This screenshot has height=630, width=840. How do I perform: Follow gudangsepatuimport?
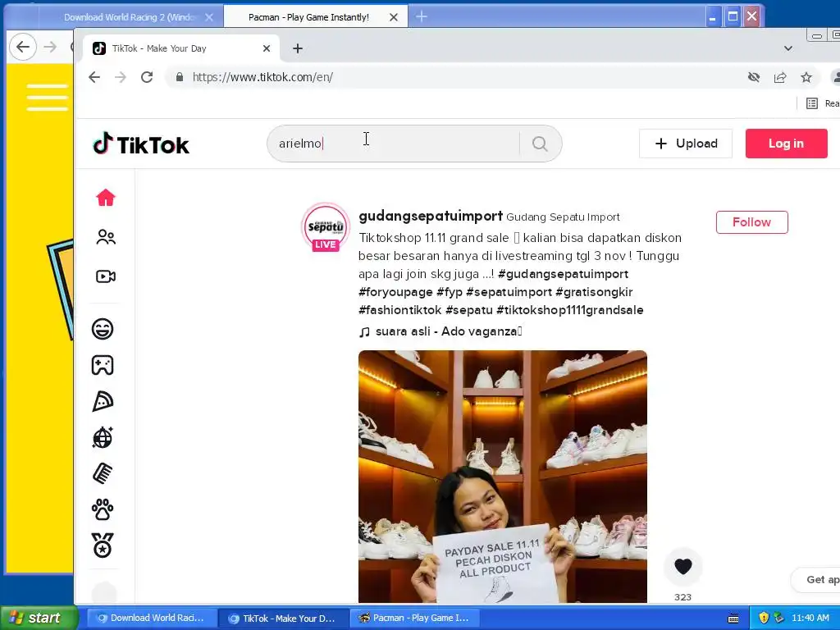(x=751, y=222)
